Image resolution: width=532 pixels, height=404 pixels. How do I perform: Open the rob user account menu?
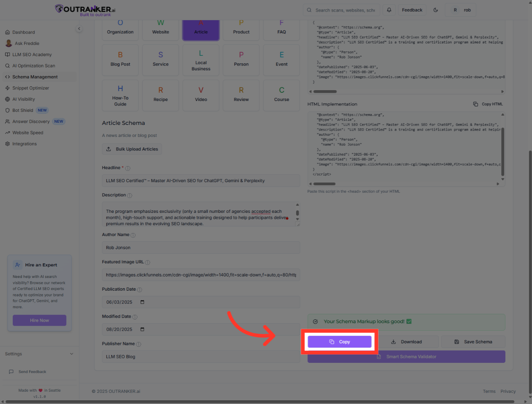tap(461, 10)
